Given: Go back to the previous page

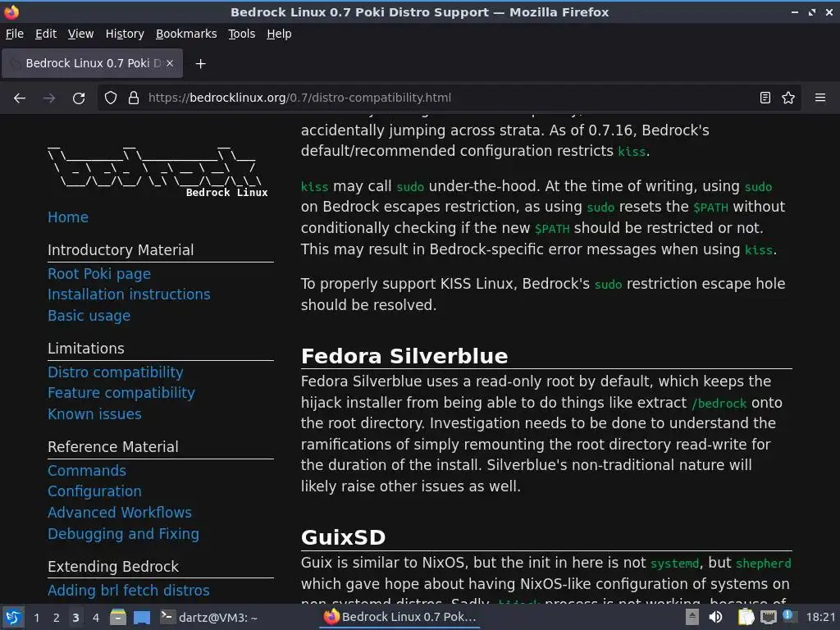Looking at the screenshot, I should (20, 98).
